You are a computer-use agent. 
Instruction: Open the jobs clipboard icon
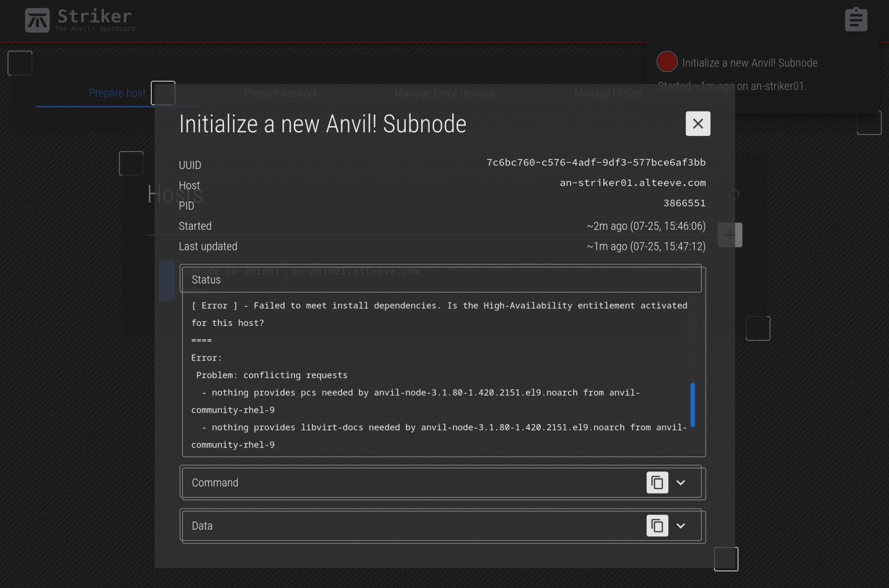856,20
